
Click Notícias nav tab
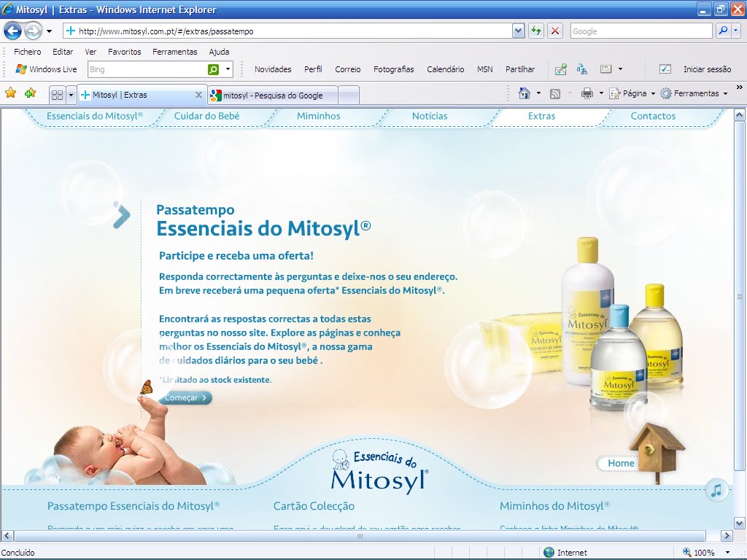click(430, 116)
